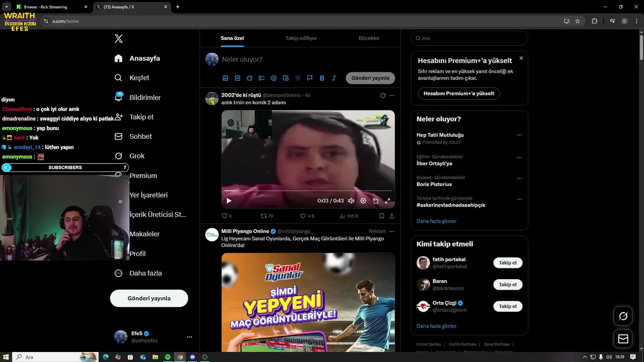Switch to Takip ediliyor tab

(x=301, y=38)
